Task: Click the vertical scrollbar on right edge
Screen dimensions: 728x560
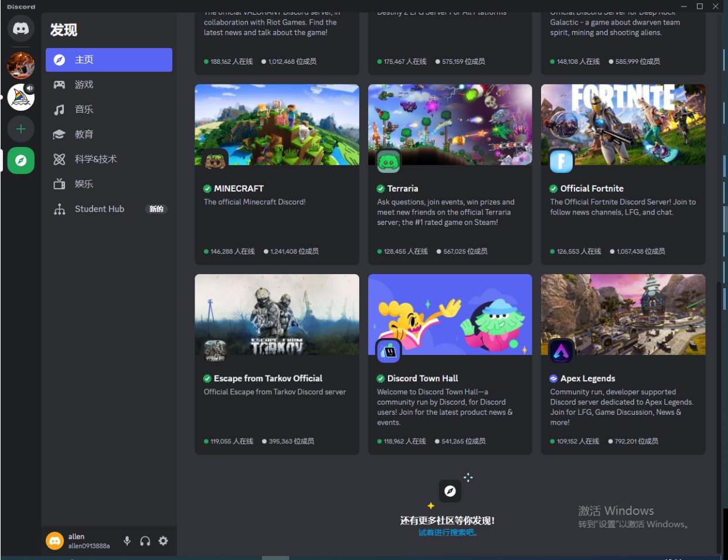Action: (719, 410)
